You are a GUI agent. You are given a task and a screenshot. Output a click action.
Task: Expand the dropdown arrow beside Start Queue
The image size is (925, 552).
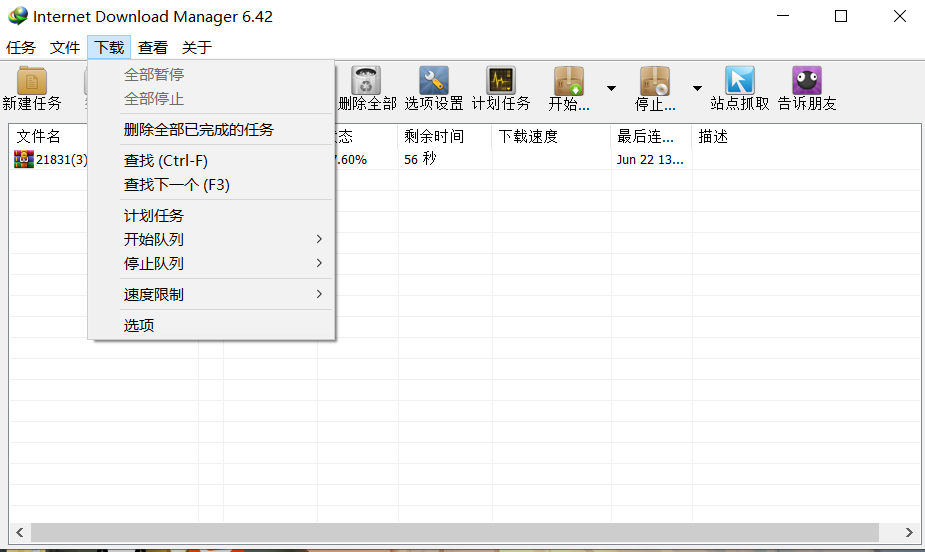click(x=611, y=88)
